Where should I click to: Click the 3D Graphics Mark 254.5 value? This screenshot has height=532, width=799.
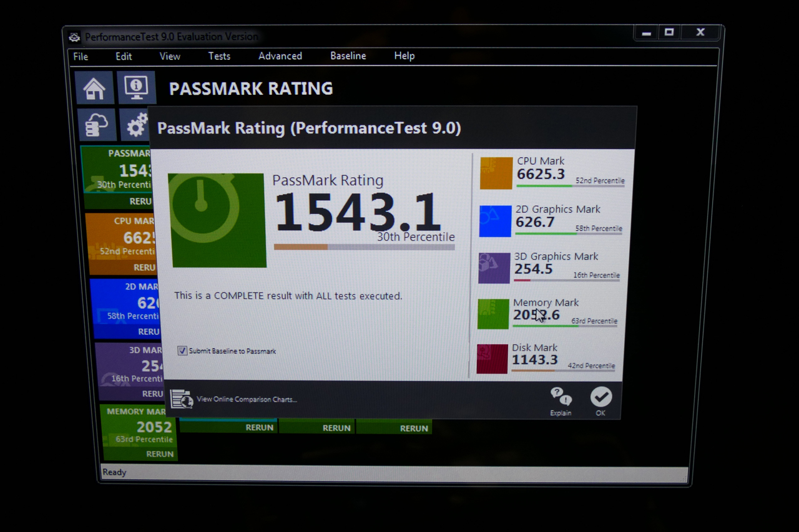[533, 269]
